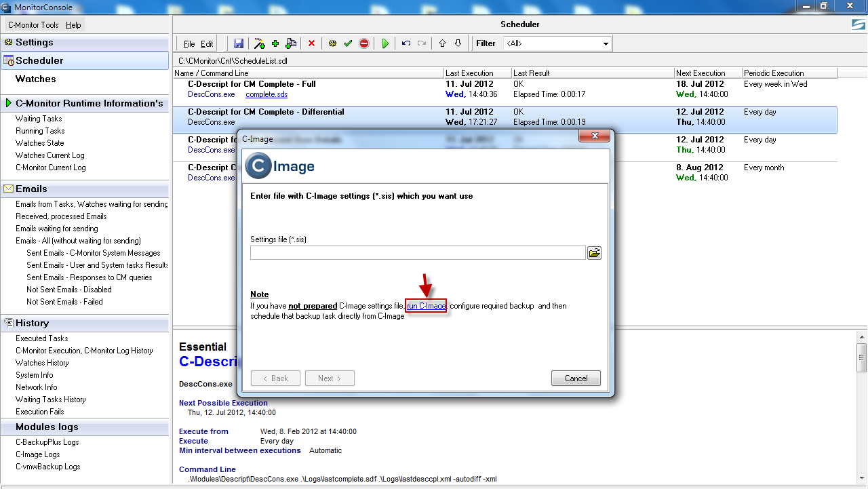Click the gear settings icon in toolbar
The image size is (868, 489).
coord(332,43)
